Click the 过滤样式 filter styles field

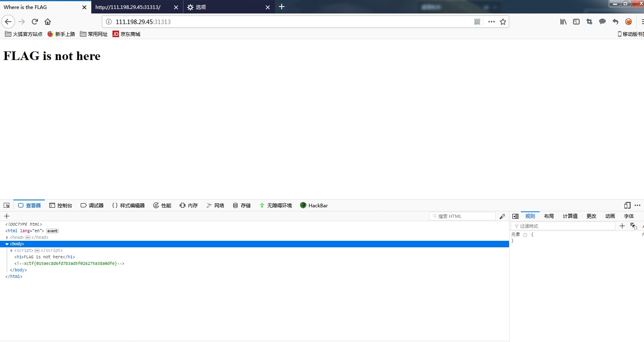click(563, 226)
